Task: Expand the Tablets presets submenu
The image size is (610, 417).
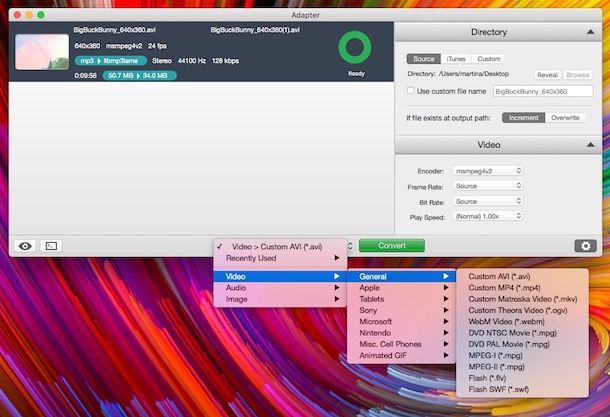Action: [401, 299]
